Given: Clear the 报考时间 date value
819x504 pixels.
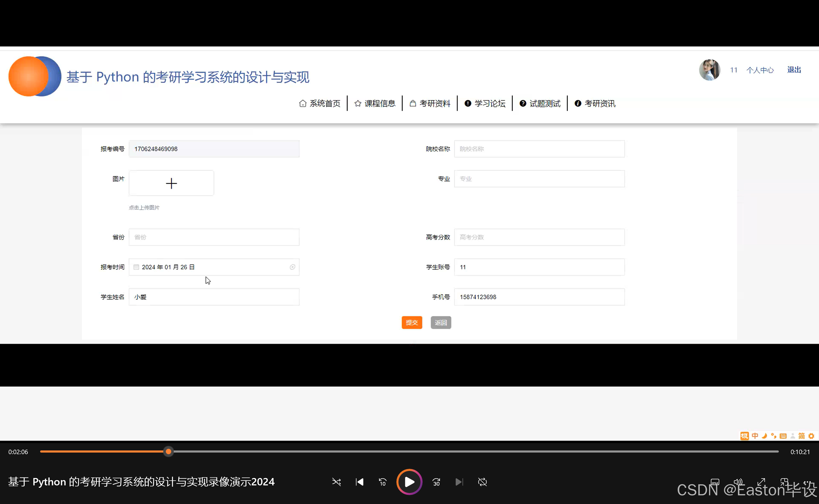Looking at the screenshot, I should 292,267.
